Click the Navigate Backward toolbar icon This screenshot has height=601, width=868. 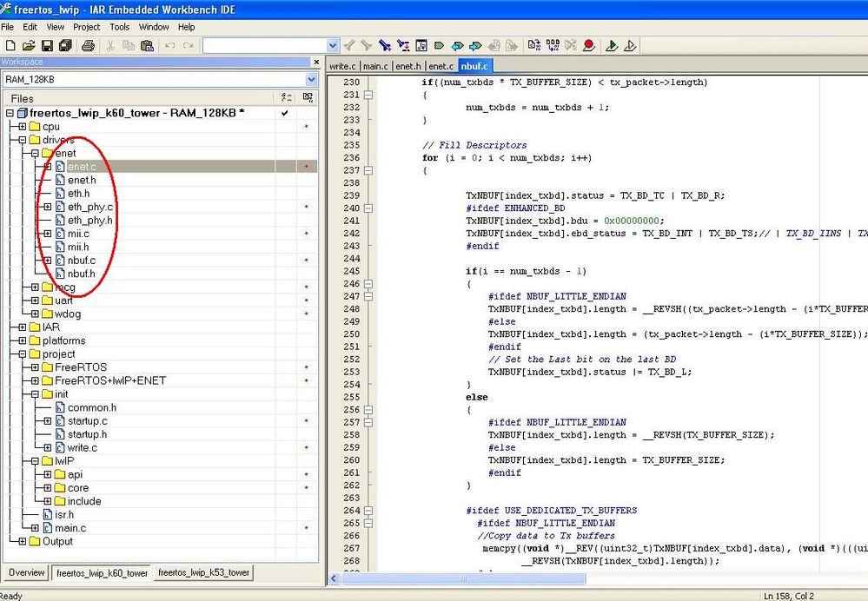tap(494, 45)
